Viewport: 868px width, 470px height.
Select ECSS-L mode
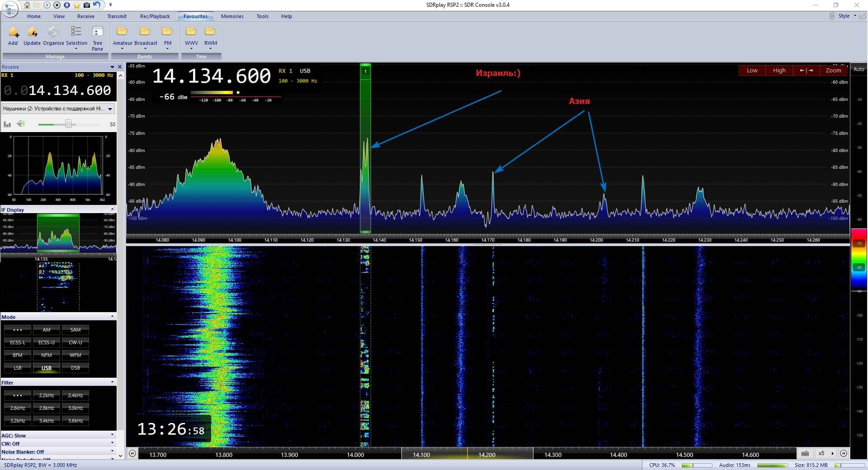pos(18,342)
